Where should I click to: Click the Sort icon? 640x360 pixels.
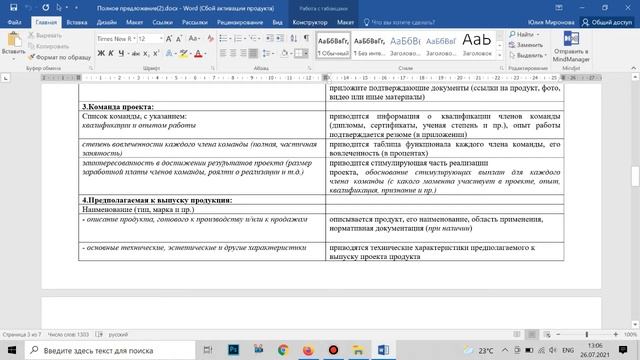click(294, 38)
